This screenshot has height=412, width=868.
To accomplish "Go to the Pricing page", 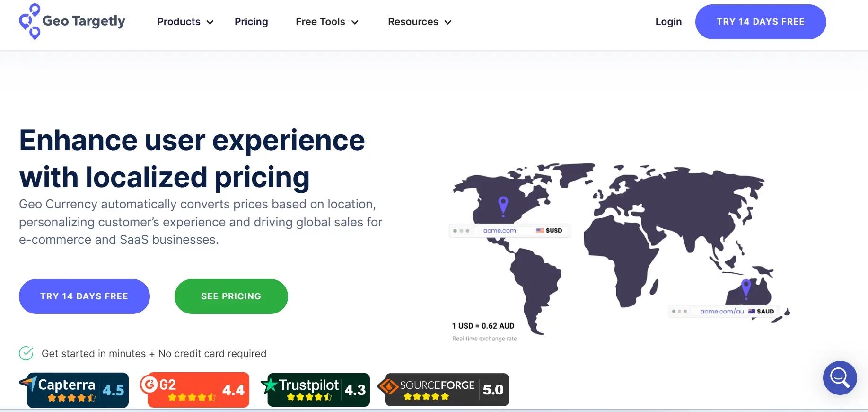I will click(251, 22).
